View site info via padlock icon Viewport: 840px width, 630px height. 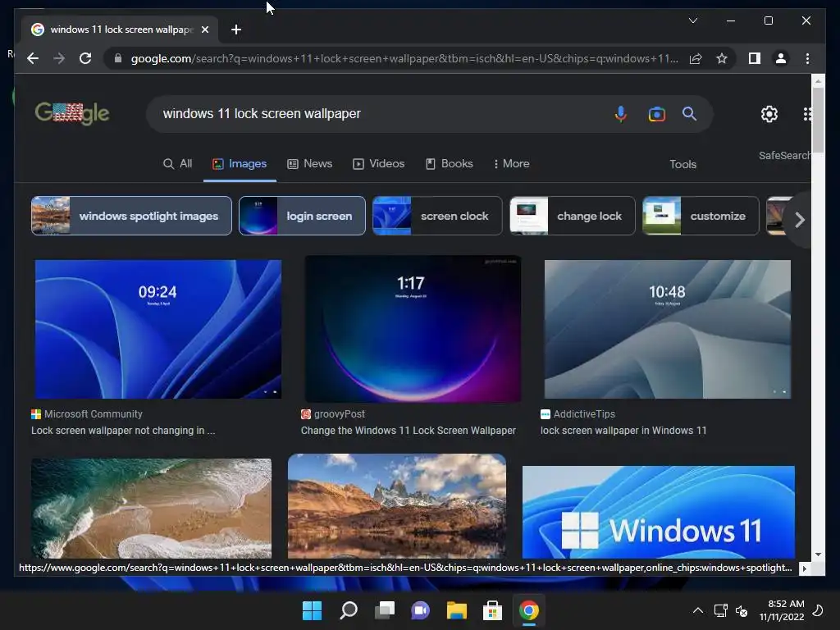[x=118, y=58]
